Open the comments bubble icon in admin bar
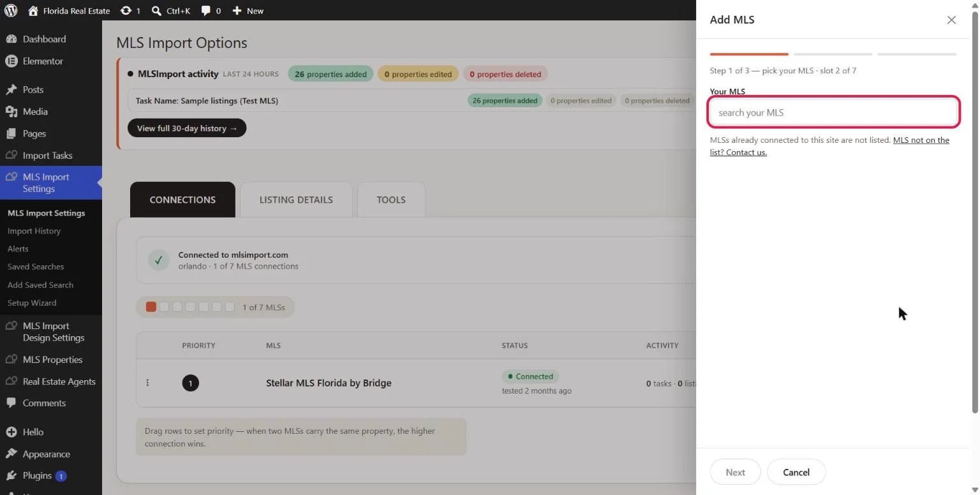Image resolution: width=980 pixels, height=495 pixels. click(205, 11)
